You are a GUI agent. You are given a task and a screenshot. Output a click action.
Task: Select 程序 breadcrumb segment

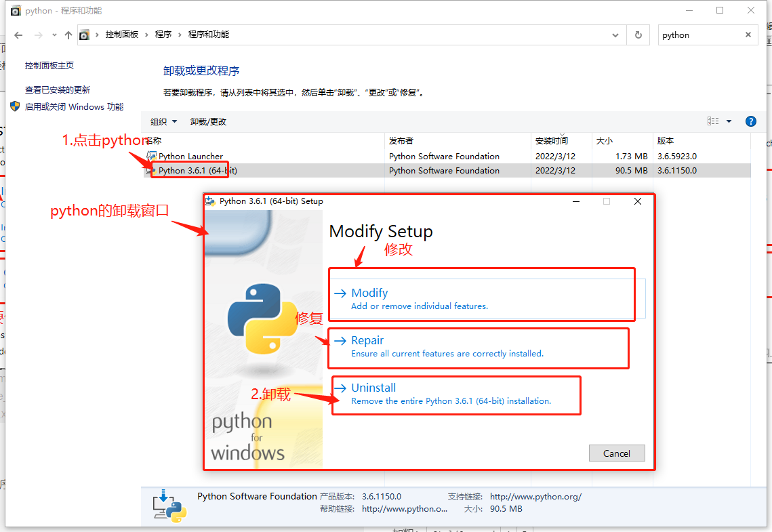pos(163,35)
